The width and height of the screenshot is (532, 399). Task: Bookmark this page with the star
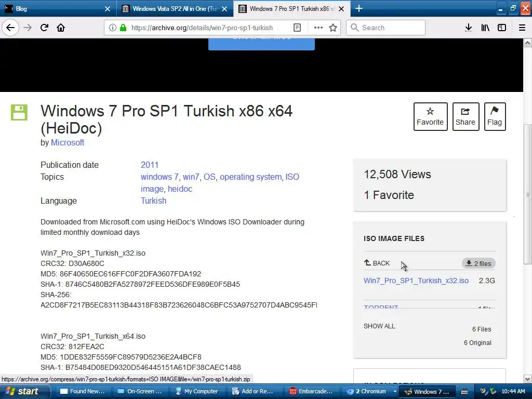333,28
